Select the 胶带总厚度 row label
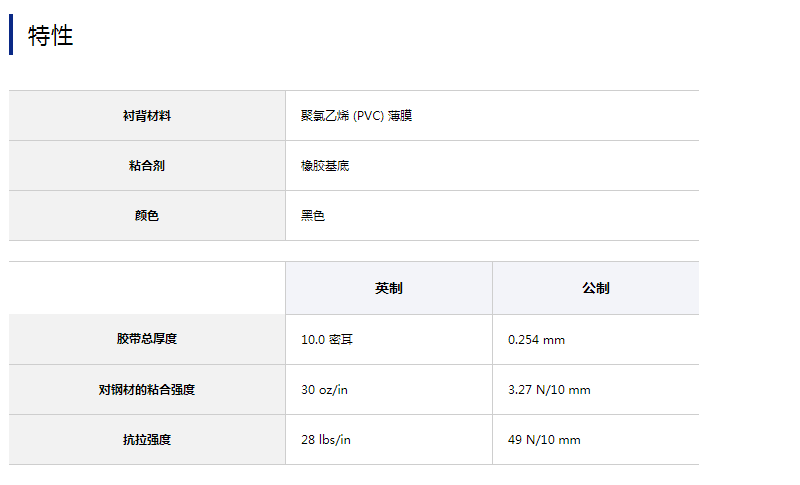This screenshot has height=485, width=800. pyautogui.click(x=146, y=339)
